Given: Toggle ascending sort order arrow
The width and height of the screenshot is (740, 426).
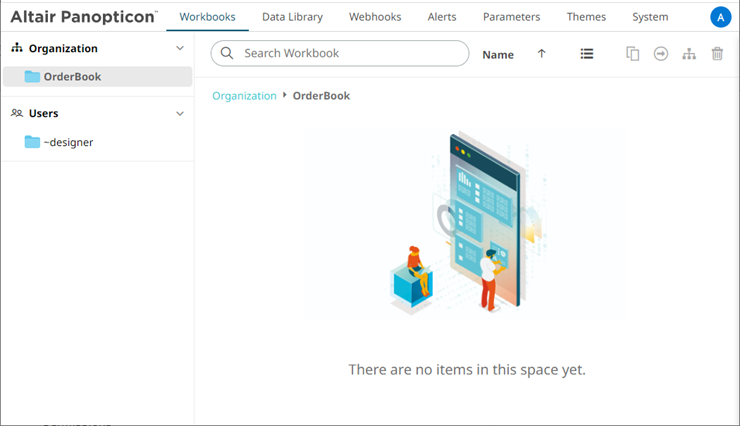Looking at the screenshot, I should click(x=541, y=54).
